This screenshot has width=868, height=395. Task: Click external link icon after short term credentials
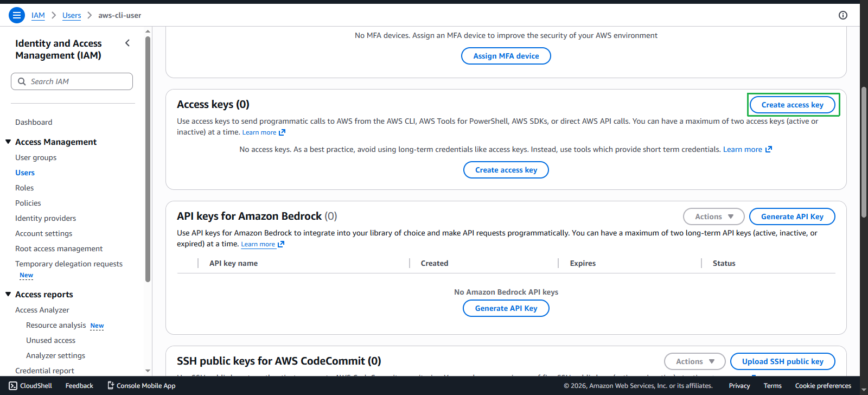point(769,150)
